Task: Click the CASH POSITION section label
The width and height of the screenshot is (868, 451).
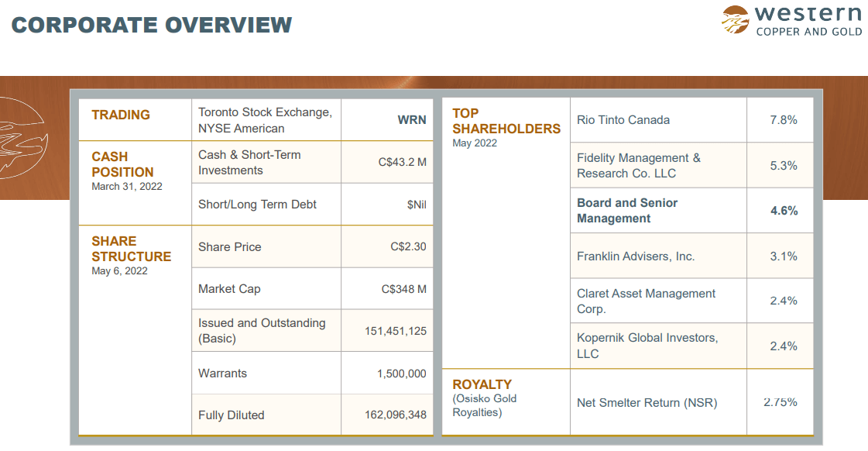Action: coord(122,164)
